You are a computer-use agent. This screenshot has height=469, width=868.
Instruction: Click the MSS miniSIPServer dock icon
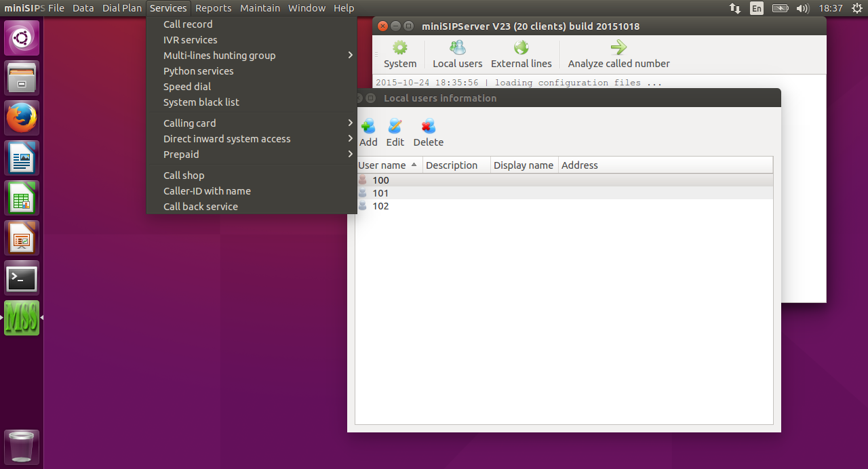click(x=22, y=318)
